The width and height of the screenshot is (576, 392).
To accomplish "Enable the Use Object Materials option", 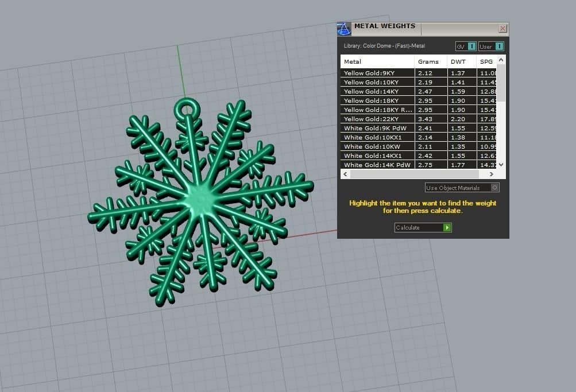I will [462, 188].
